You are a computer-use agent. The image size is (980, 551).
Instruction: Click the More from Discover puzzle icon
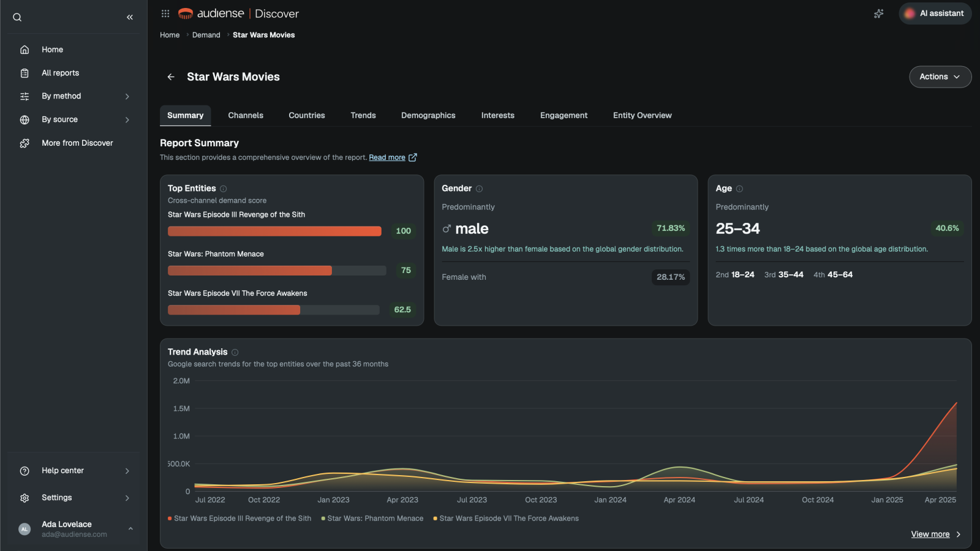(24, 143)
